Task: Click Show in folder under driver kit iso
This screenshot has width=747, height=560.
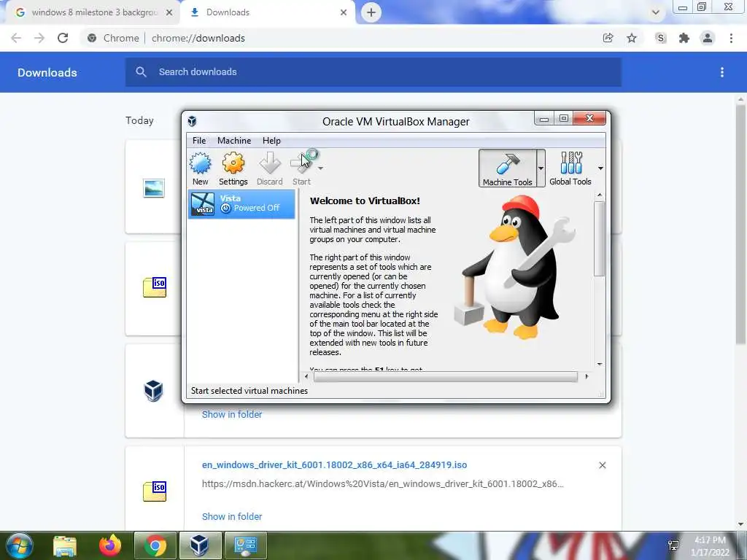Action: [x=232, y=517]
